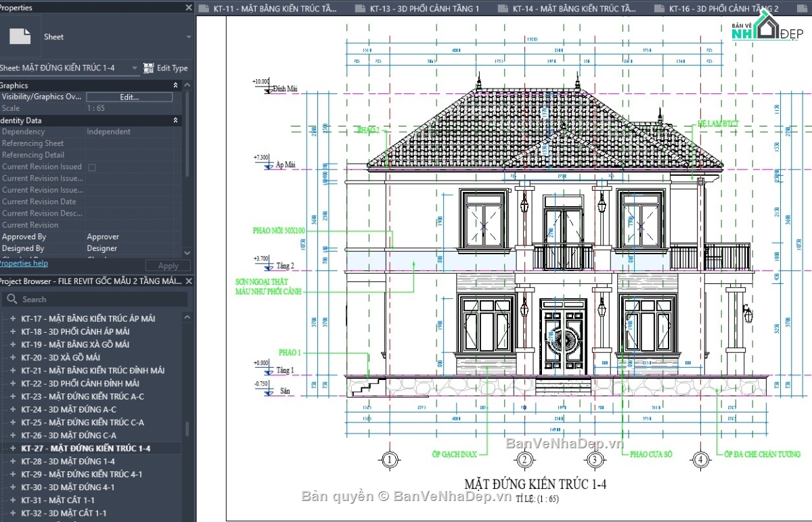Click sheet icon on KT-16 tab
Image resolution: width=812 pixels, height=522 pixels.
pyautogui.click(x=660, y=9)
